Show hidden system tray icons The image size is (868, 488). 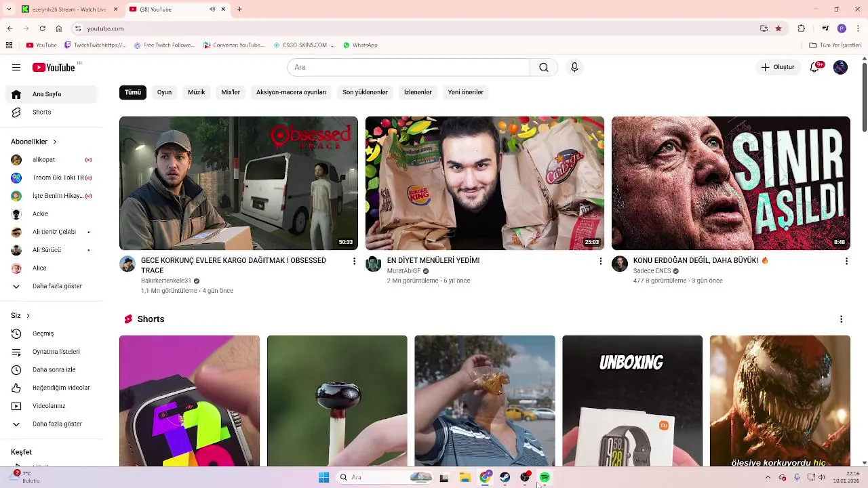(x=768, y=478)
